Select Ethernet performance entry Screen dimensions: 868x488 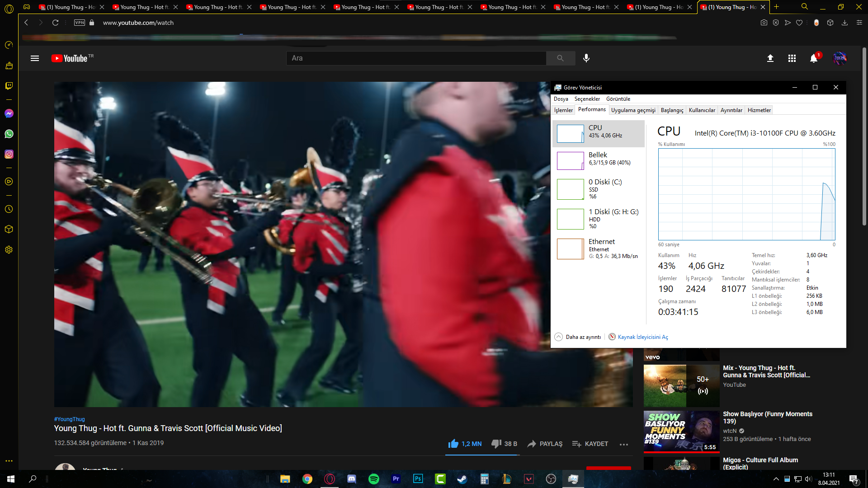pyautogui.click(x=599, y=249)
